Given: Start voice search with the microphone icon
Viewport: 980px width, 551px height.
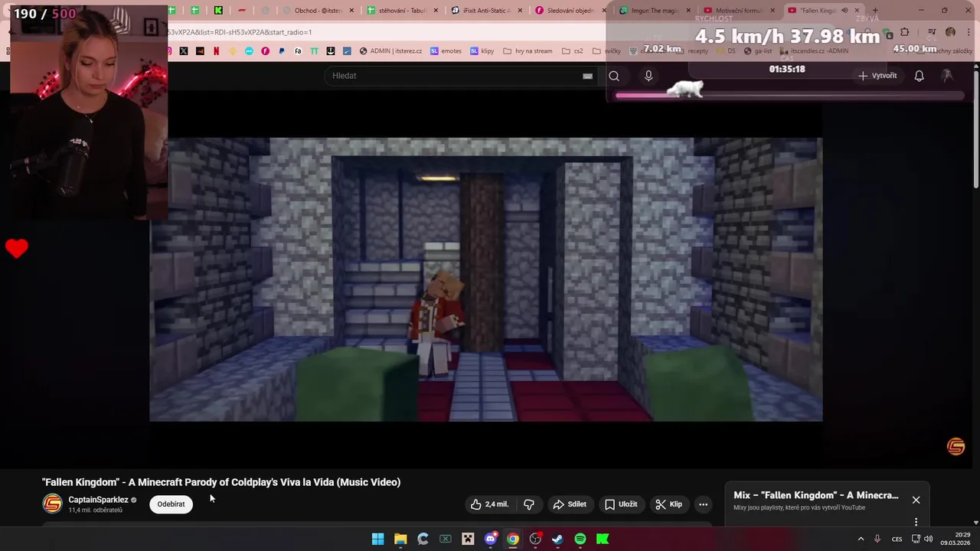Looking at the screenshot, I should pyautogui.click(x=648, y=76).
